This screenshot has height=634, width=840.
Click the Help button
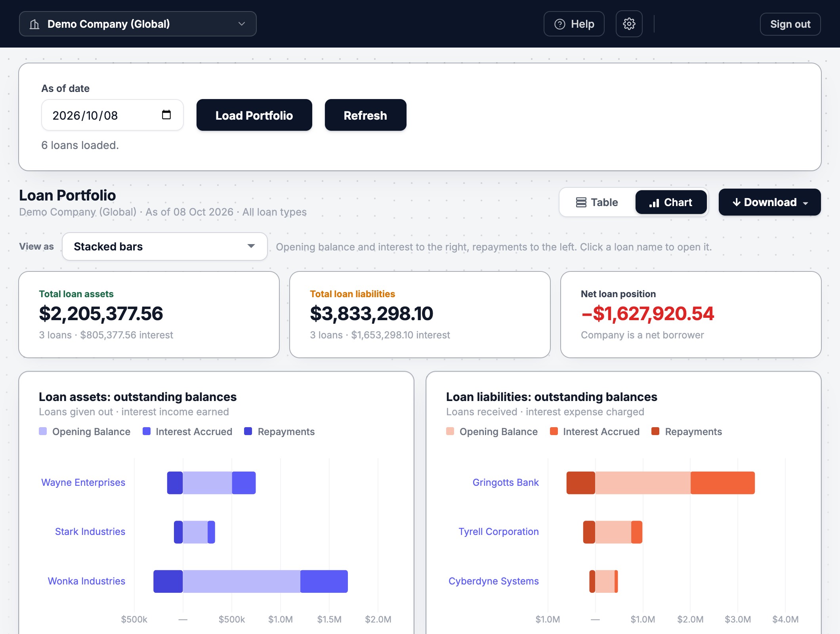pos(574,24)
